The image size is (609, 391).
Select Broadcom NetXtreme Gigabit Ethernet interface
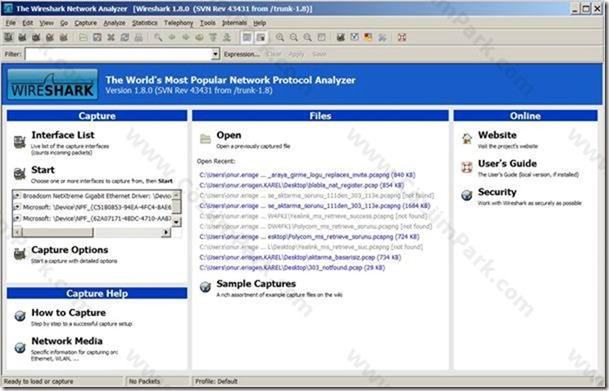coord(93,196)
